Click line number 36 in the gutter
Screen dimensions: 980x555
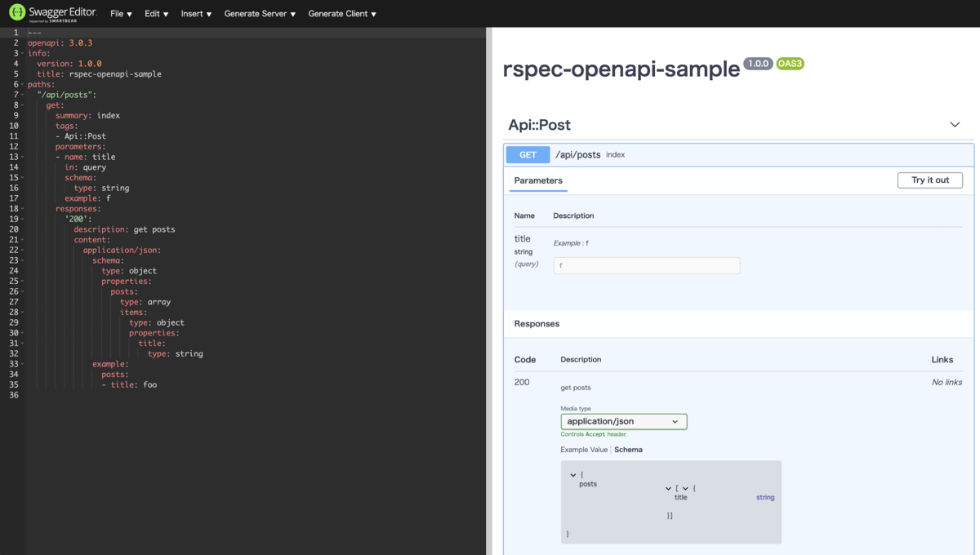coord(13,395)
